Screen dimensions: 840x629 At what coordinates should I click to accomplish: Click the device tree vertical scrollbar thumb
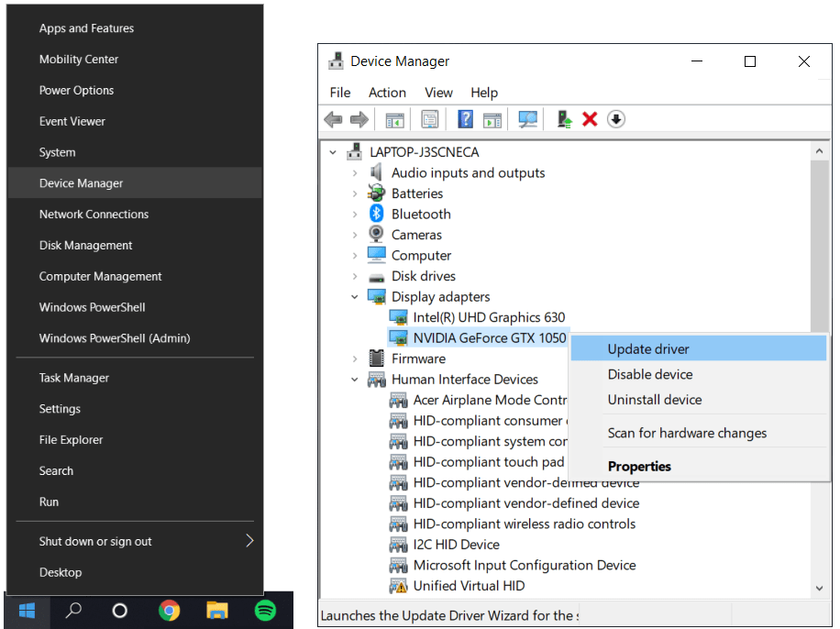(819, 247)
